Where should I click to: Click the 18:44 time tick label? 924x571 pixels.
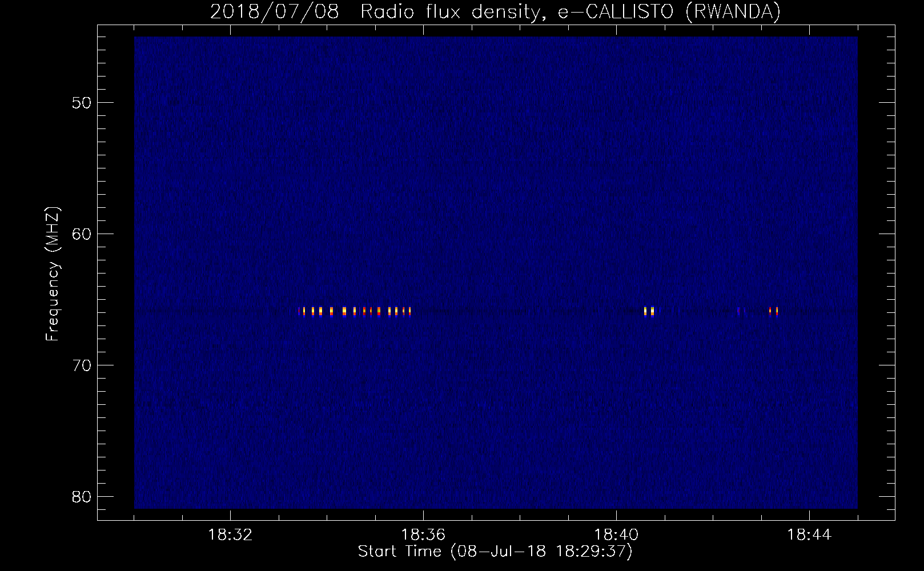pos(809,535)
